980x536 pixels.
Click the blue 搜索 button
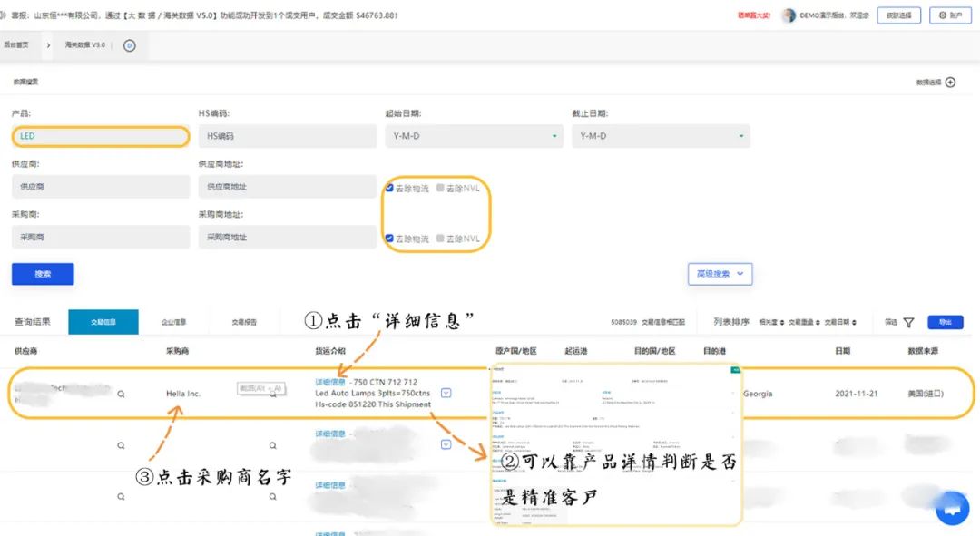(x=43, y=274)
